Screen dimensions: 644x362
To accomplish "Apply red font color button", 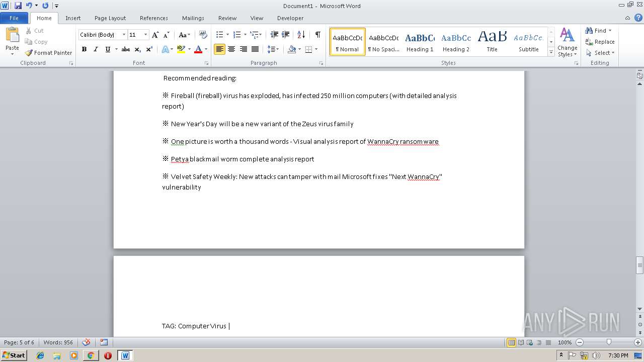I will [x=198, y=49].
